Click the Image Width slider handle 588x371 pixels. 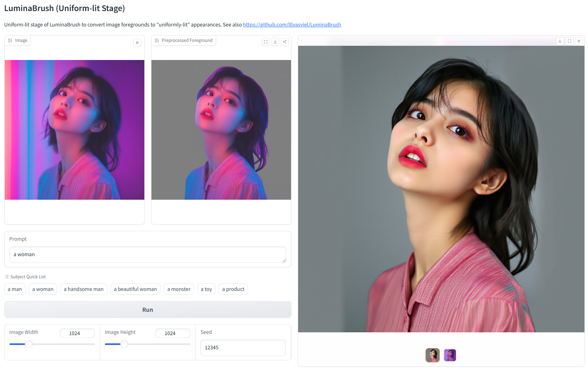pos(29,344)
